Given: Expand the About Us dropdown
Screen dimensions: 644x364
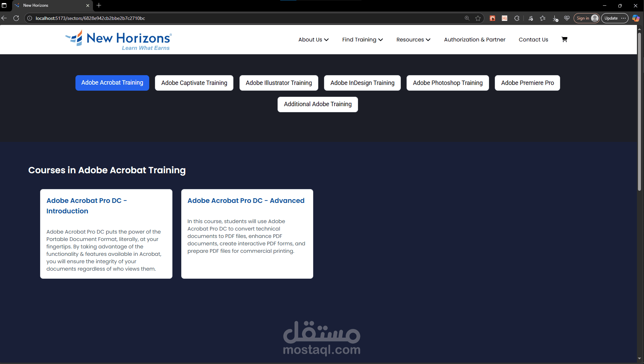Looking at the screenshot, I should click(314, 40).
